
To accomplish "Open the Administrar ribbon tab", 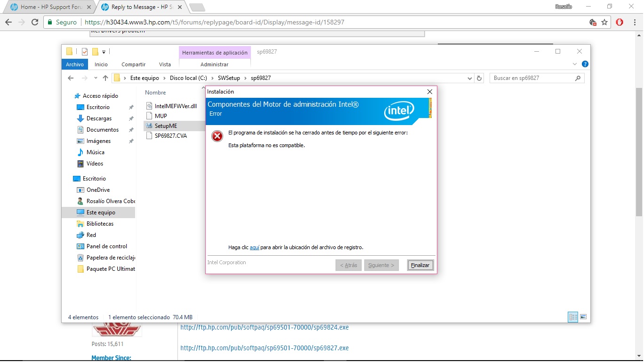I will point(214,64).
